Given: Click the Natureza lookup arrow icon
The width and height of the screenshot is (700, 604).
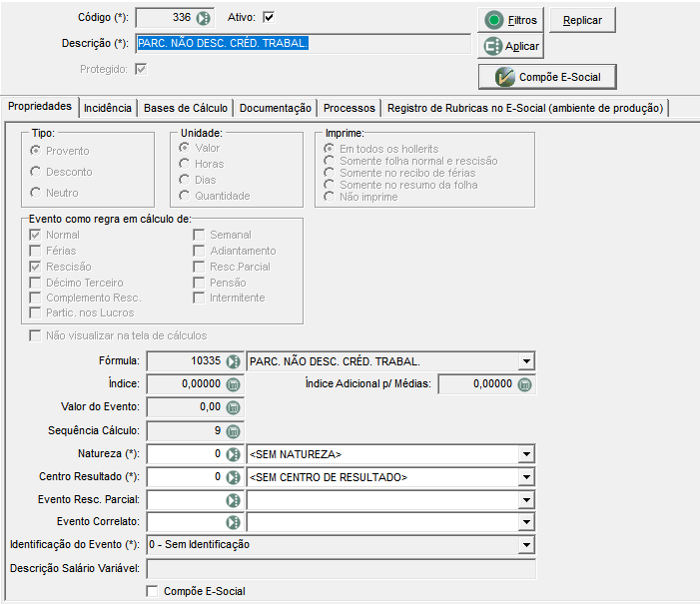Looking at the screenshot, I should click(233, 454).
